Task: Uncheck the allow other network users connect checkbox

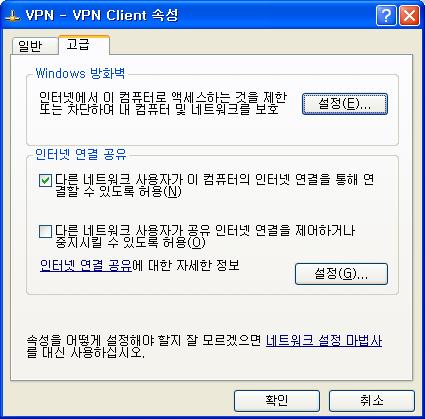Action: [x=45, y=181]
